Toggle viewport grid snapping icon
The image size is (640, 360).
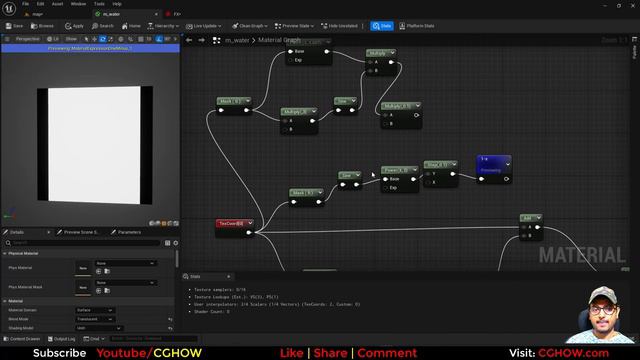point(141,39)
